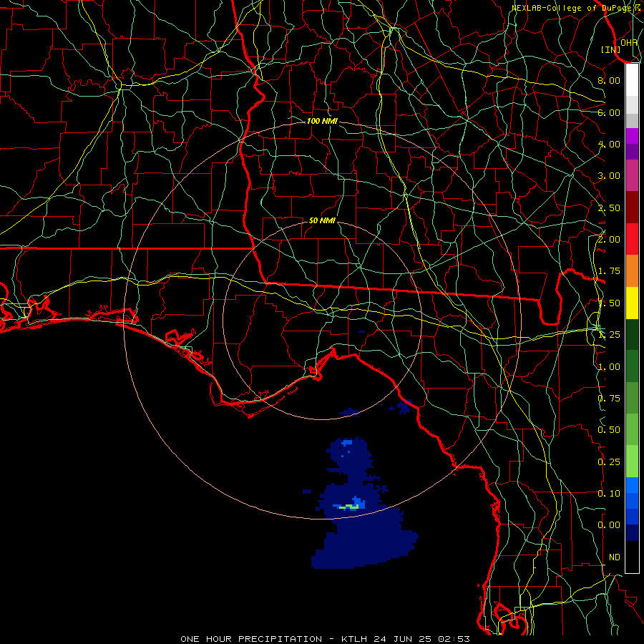Click the '0.10' scale value
644x644 pixels.
pos(609,494)
